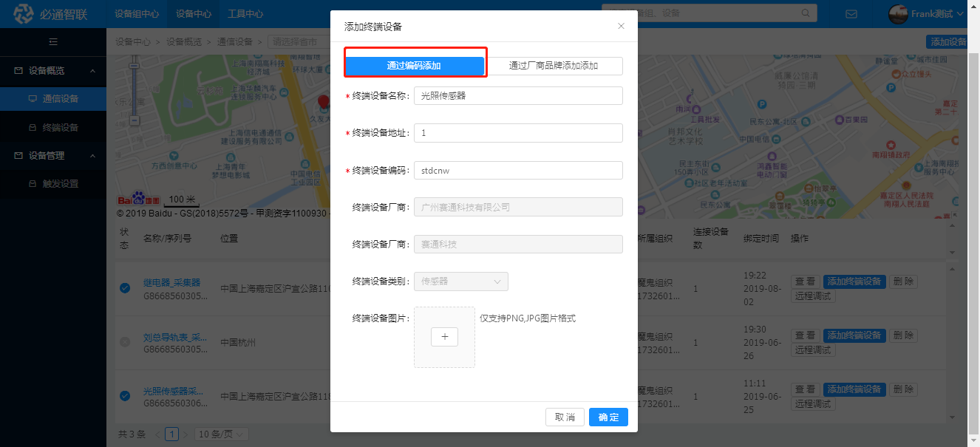Viewport: 980px width, 447px height.
Task: Select 终端设备 in the sidebar
Action: (60, 128)
